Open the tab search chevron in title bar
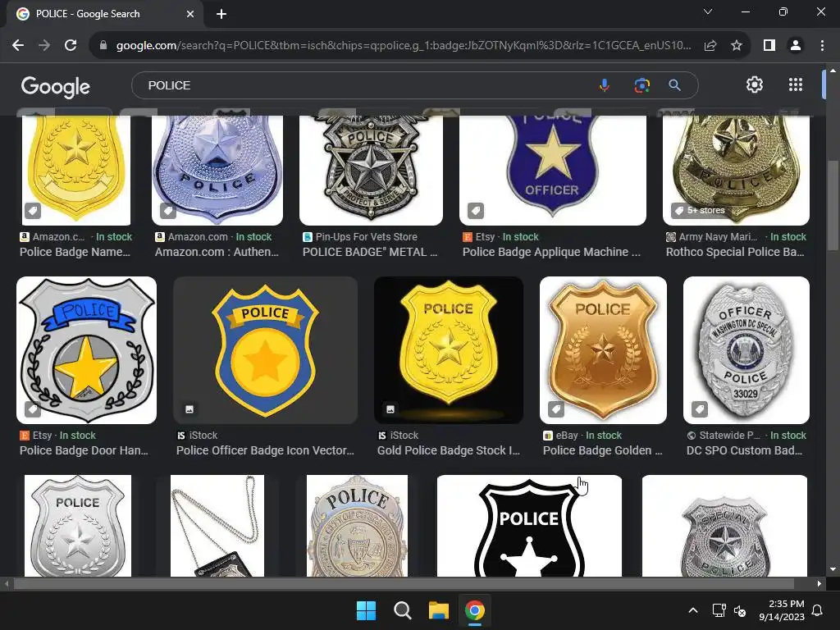Image resolution: width=840 pixels, height=630 pixels. coord(708,11)
